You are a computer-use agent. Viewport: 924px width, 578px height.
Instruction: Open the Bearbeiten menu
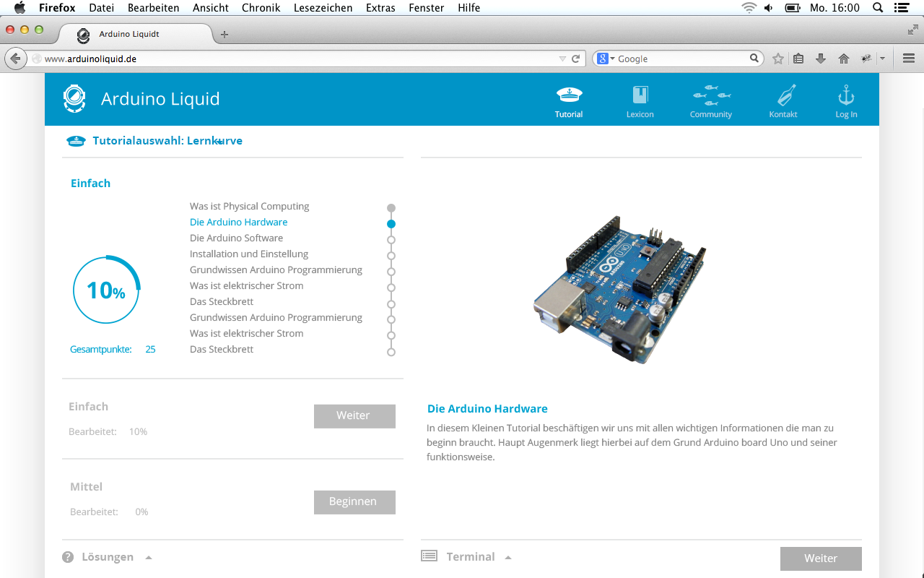point(154,8)
